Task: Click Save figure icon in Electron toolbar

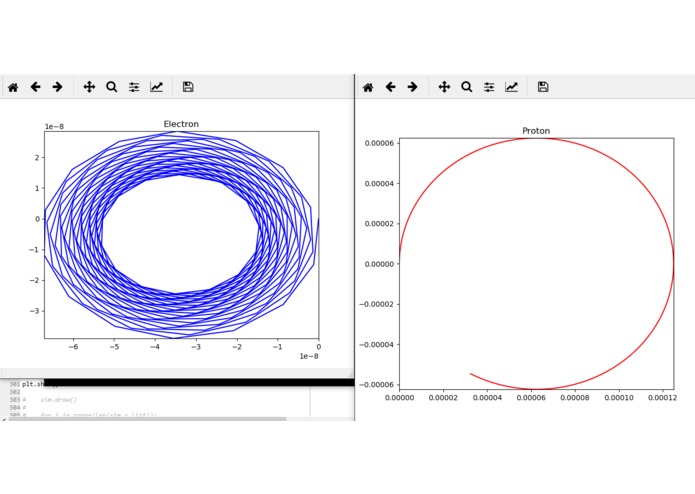Action: coord(188,87)
